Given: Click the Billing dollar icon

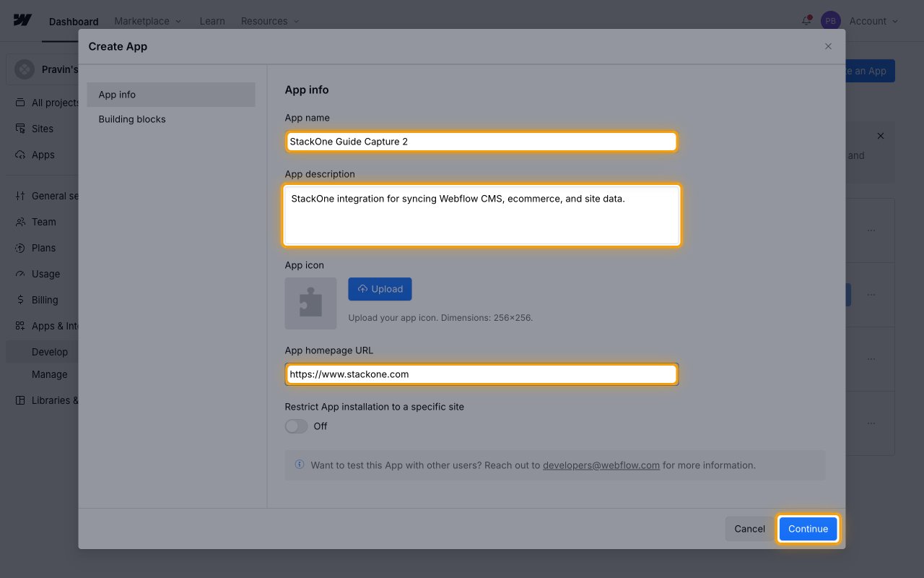Looking at the screenshot, I should click(x=20, y=300).
